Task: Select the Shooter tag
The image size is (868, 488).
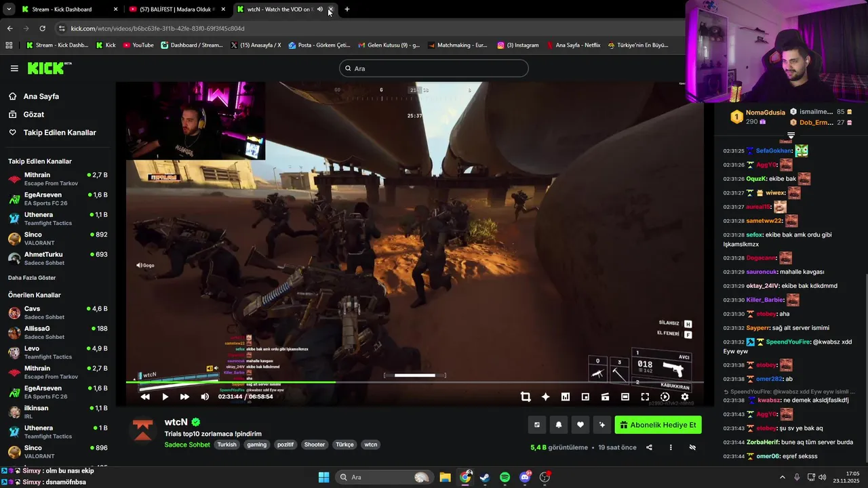Action: point(315,445)
